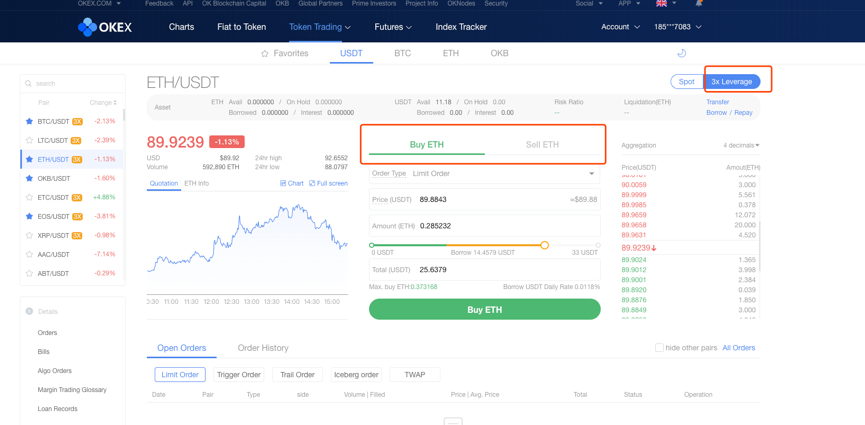Image resolution: width=865 pixels, height=425 pixels.
Task: Click the notification bell icon
Action: (700, 3)
